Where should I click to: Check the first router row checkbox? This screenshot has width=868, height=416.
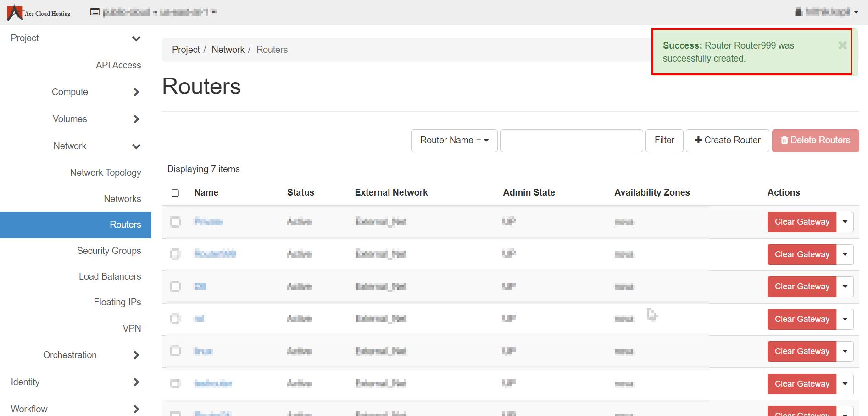(x=175, y=222)
